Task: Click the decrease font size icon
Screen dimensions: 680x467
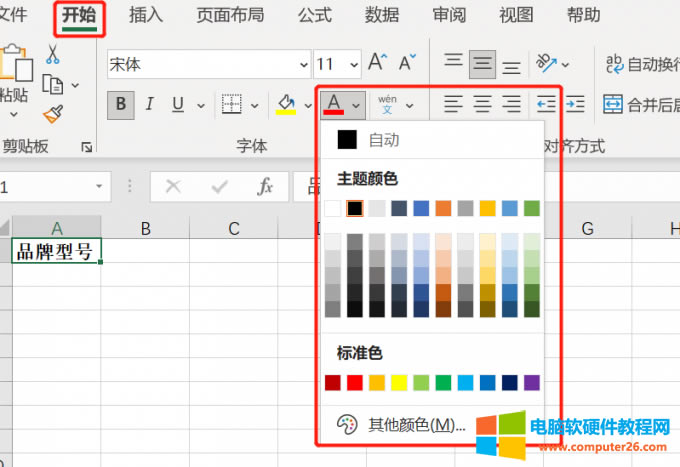Action: tap(406, 64)
